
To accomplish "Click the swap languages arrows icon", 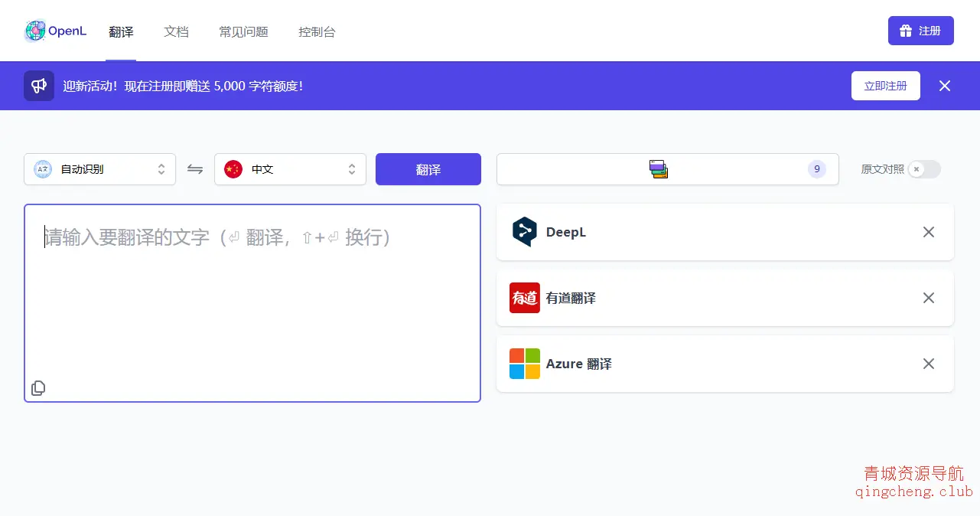I will point(195,169).
